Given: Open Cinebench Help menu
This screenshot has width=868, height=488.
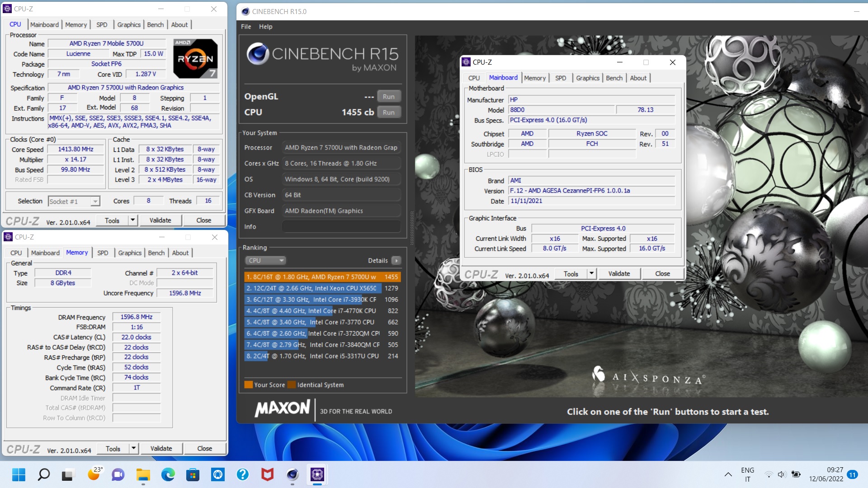Looking at the screenshot, I should click(x=266, y=27).
